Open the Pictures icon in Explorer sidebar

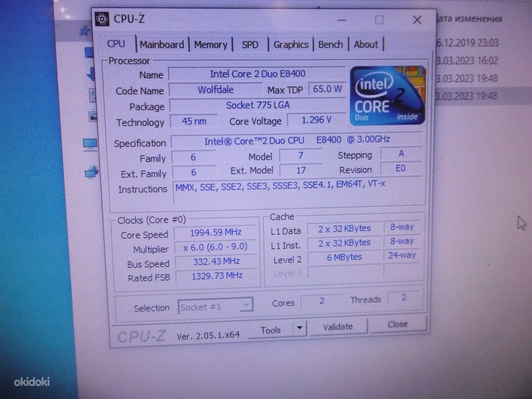(92, 117)
